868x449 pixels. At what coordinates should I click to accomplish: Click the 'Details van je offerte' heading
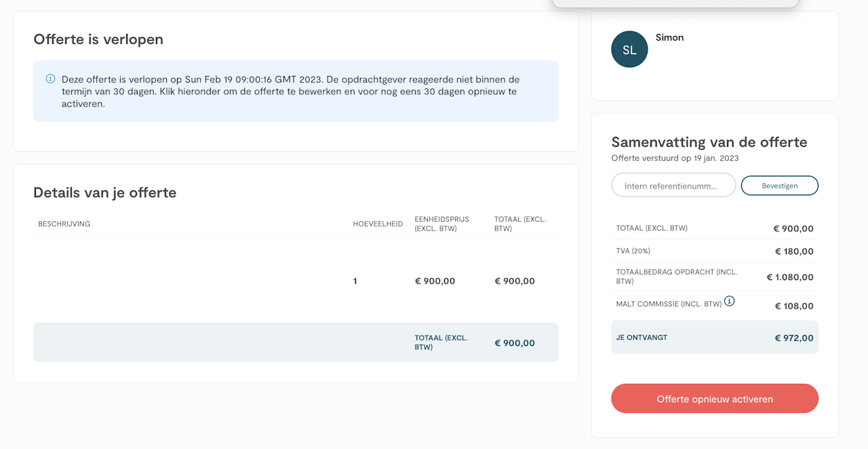[x=104, y=193]
